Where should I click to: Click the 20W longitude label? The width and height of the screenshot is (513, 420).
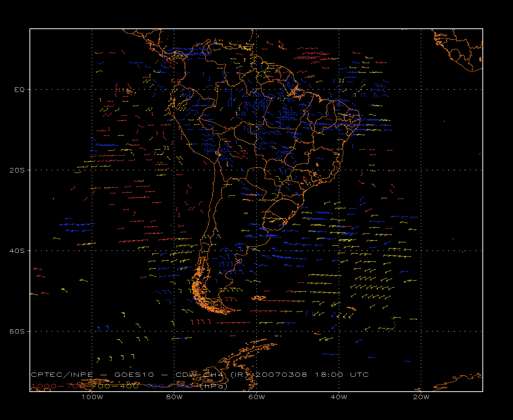tap(421, 397)
